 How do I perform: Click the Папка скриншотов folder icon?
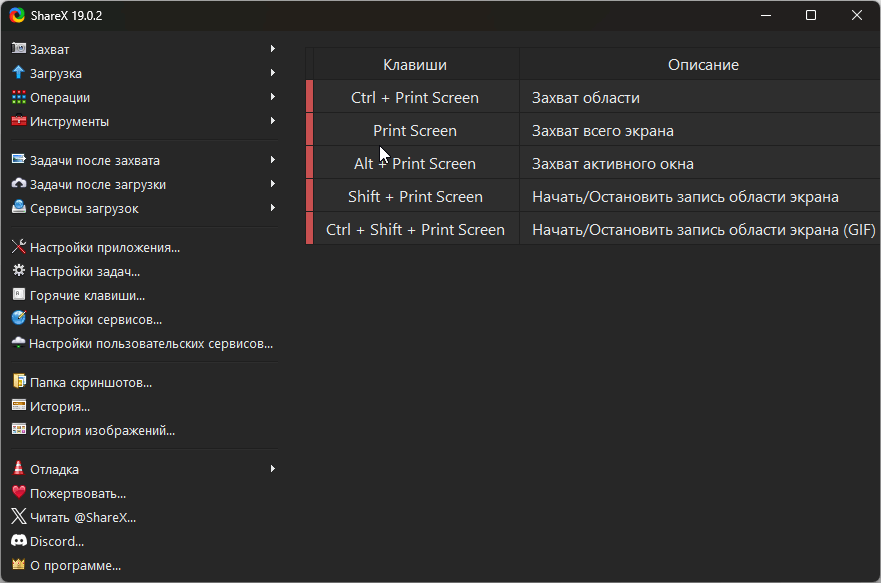click(18, 382)
